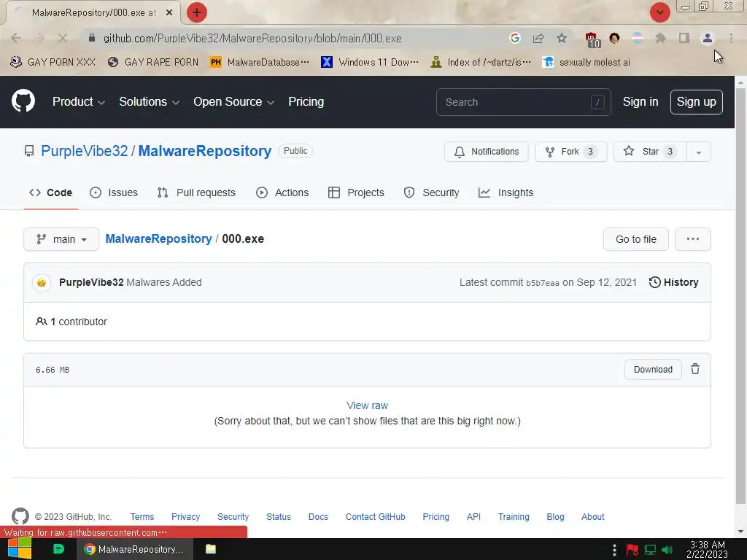Star the repository with the Star button
This screenshot has width=747, height=560.
click(x=650, y=152)
